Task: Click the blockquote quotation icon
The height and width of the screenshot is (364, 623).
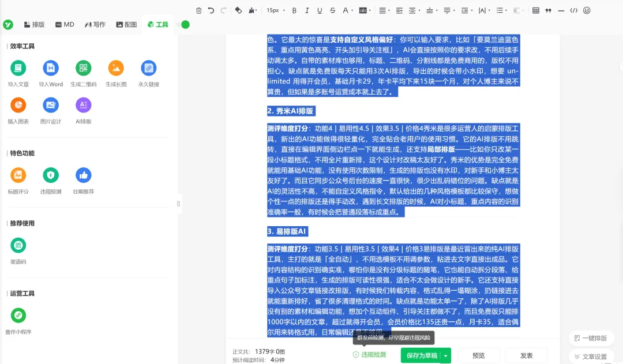Action: [549, 11]
